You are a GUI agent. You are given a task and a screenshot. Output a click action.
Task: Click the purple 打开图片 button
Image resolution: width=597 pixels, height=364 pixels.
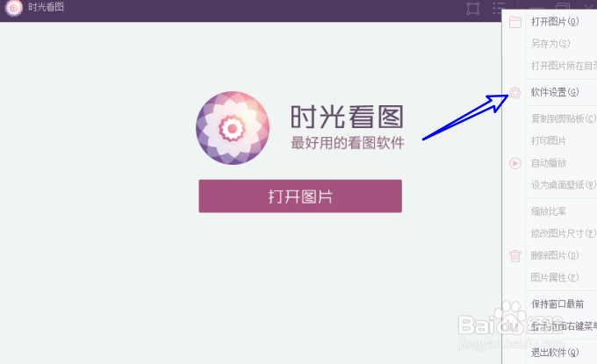point(300,196)
